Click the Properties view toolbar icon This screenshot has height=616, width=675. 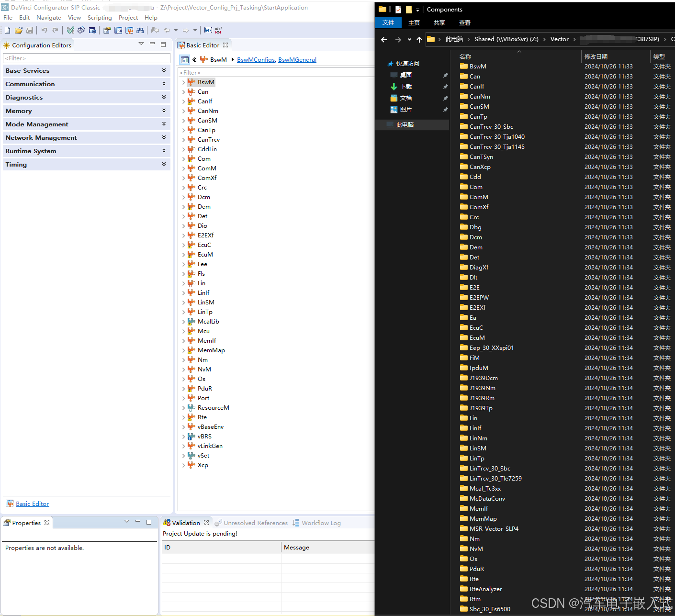(107, 30)
